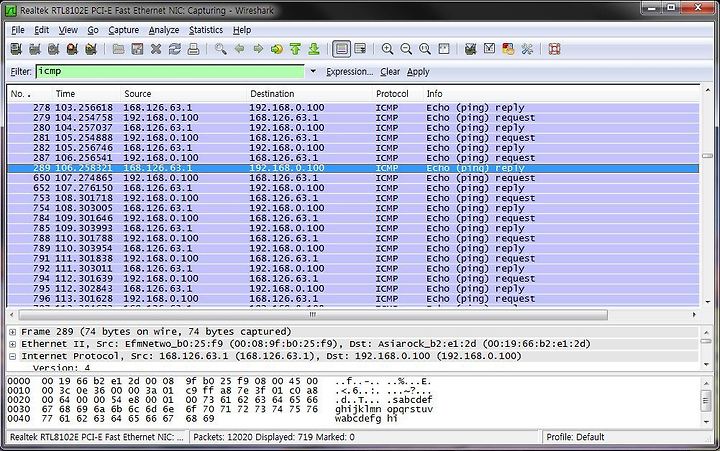
Task: Jump to first packet icon
Action: pyautogui.click(x=295, y=49)
